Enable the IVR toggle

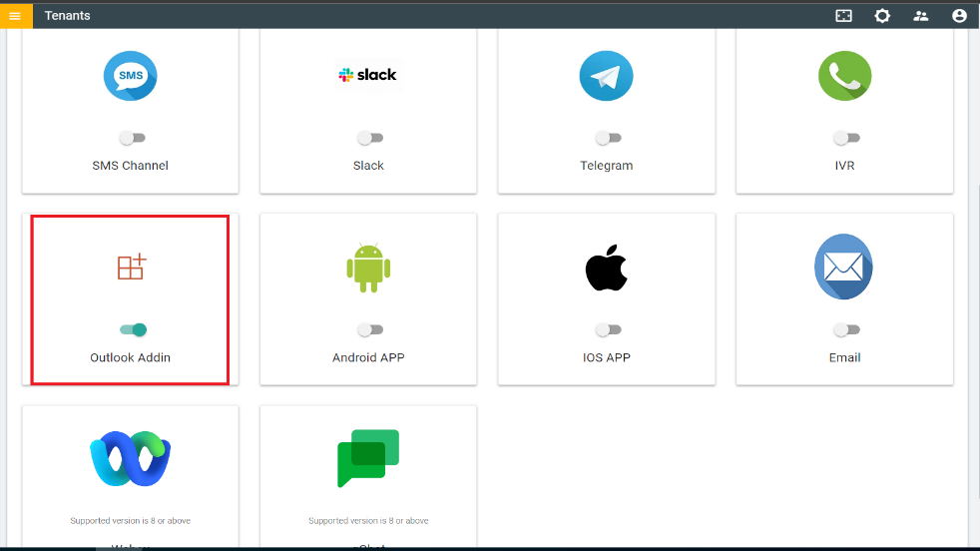[x=846, y=138]
